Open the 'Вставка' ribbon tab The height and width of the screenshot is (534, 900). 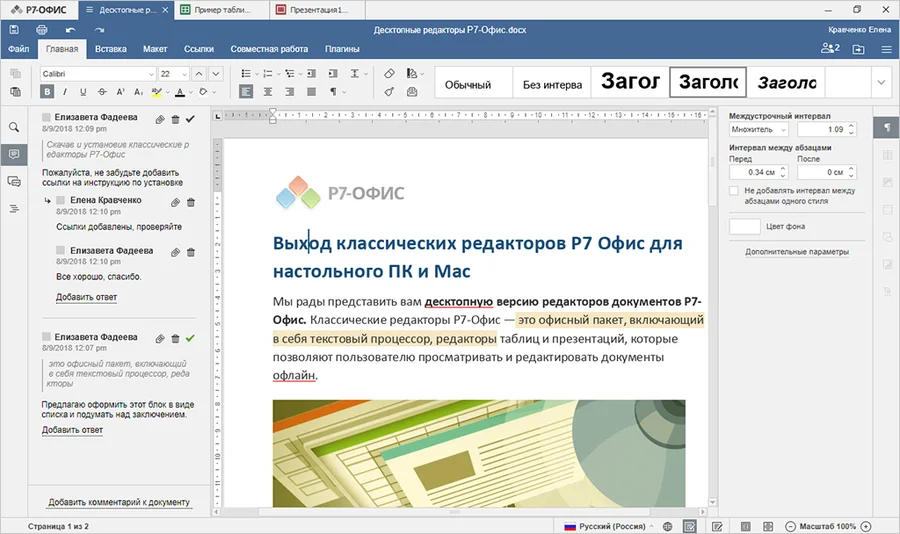(x=111, y=48)
